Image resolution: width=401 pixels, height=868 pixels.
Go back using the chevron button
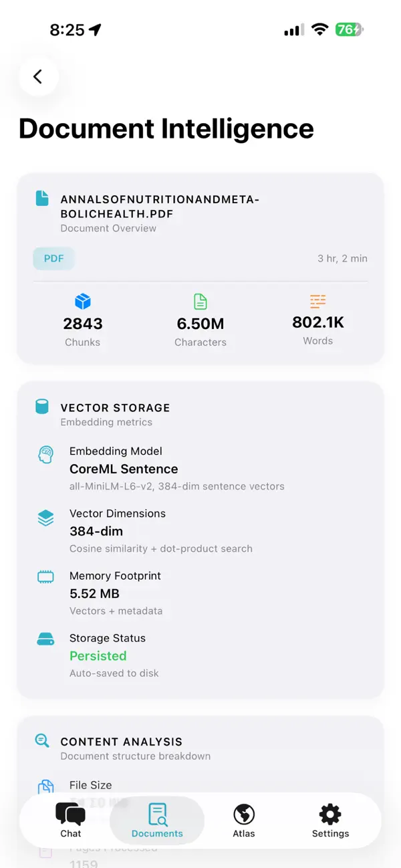coord(38,76)
